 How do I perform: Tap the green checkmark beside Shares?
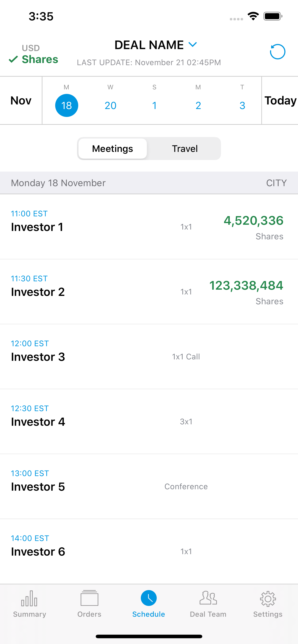pos(13,59)
